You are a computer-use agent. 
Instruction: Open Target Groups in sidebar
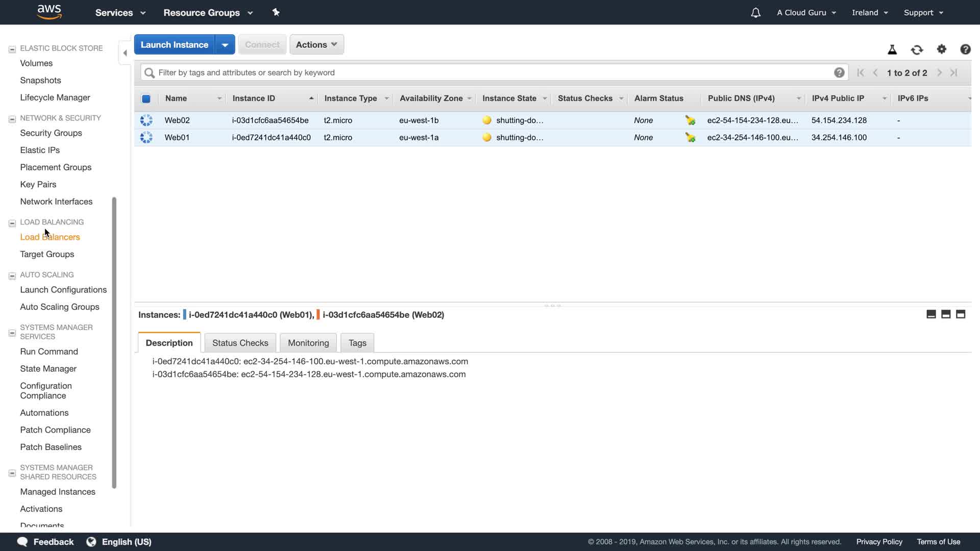[x=47, y=254]
